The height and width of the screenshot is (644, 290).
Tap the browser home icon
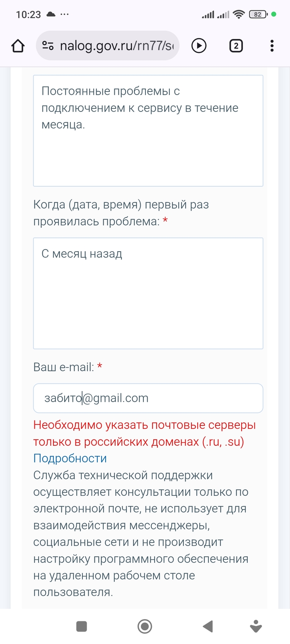[x=18, y=46]
